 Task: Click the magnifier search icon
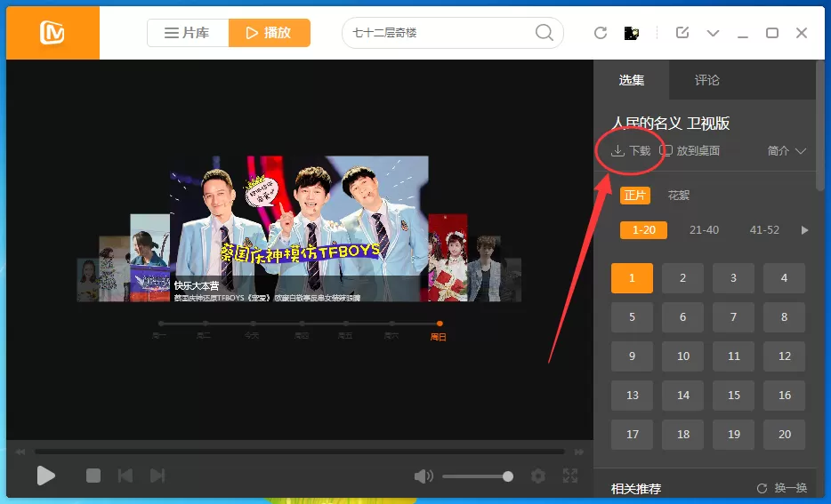coord(545,32)
